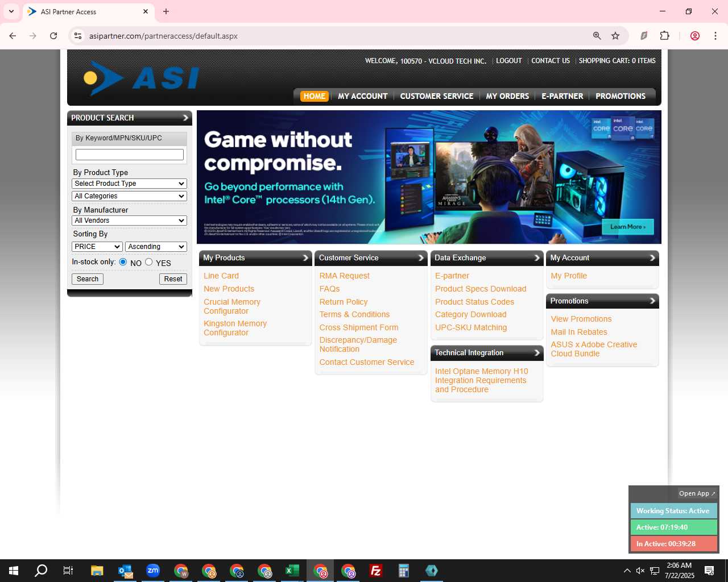Click the Promotions panel header arrow
Viewport: 728px width, 582px height.
pos(653,301)
